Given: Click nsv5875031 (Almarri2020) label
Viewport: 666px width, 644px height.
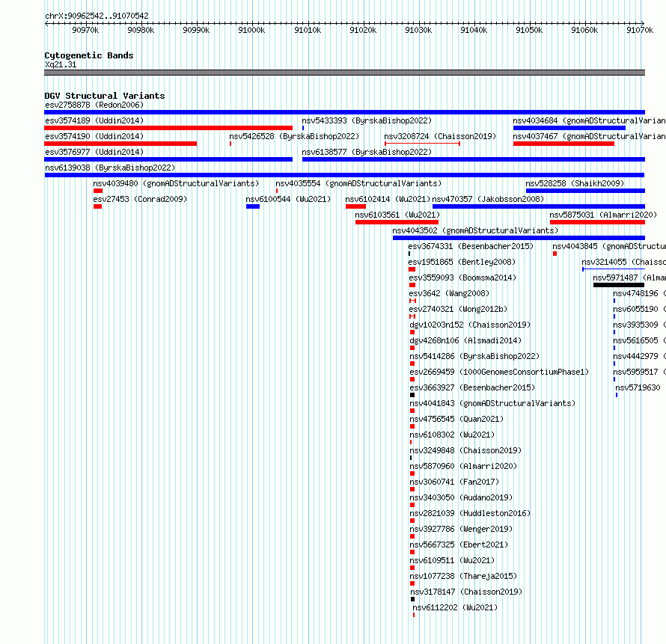Looking at the screenshot, I should 603,215.
